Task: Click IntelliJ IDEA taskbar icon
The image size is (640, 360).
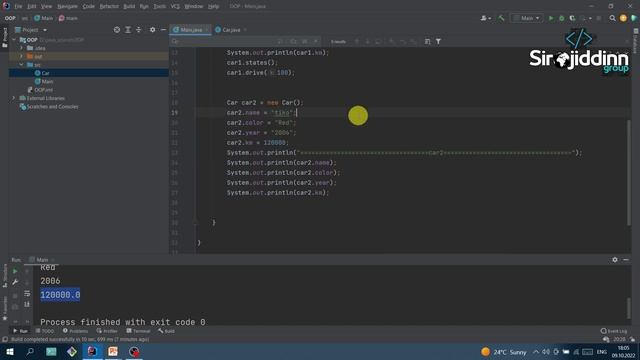Action: (92, 351)
